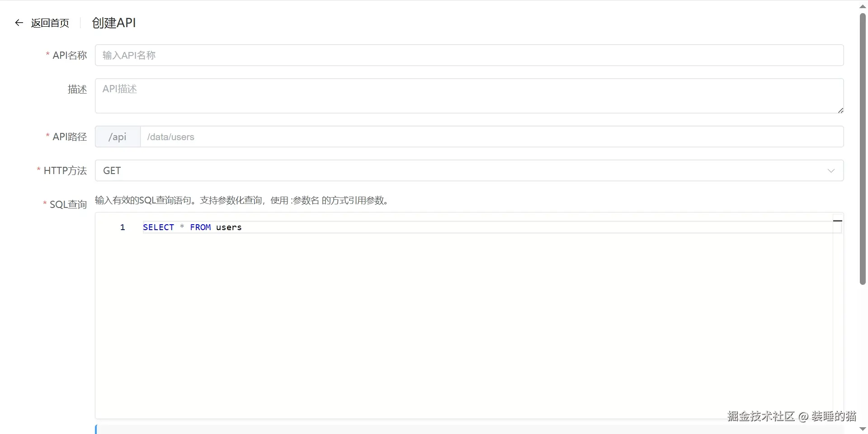Viewport: 868px width, 434px height.
Task: Click the scroll-down arrow on the page scrollbar
Action: (862, 429)
